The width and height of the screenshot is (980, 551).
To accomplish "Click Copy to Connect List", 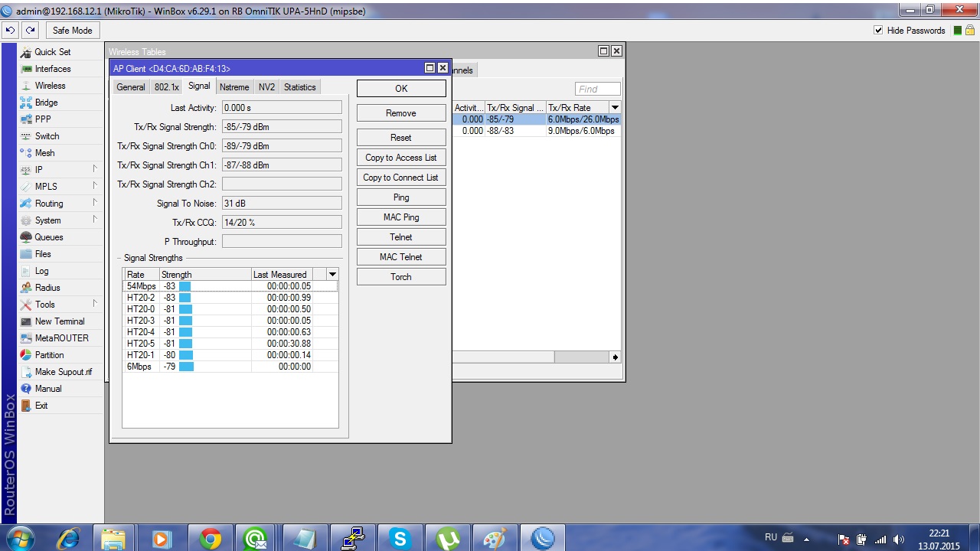I will click(401, 178).
